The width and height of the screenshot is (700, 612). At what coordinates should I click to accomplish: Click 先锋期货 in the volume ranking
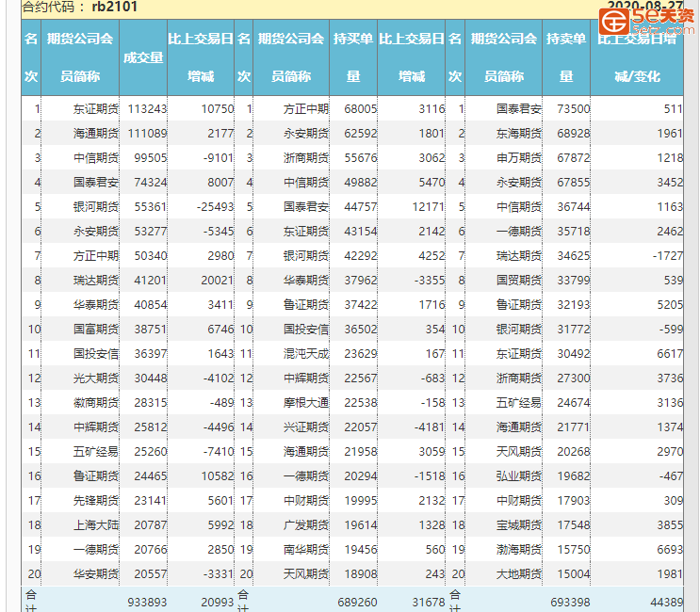96,502
